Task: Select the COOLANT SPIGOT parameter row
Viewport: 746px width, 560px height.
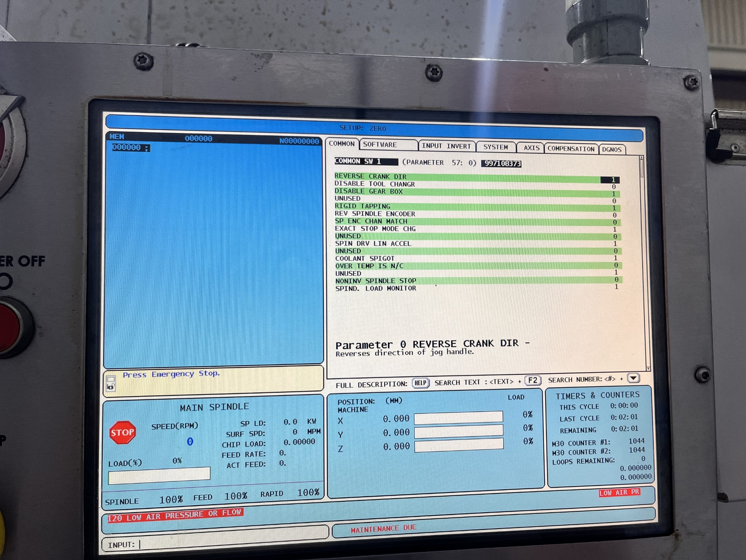Action: [365, 258]
